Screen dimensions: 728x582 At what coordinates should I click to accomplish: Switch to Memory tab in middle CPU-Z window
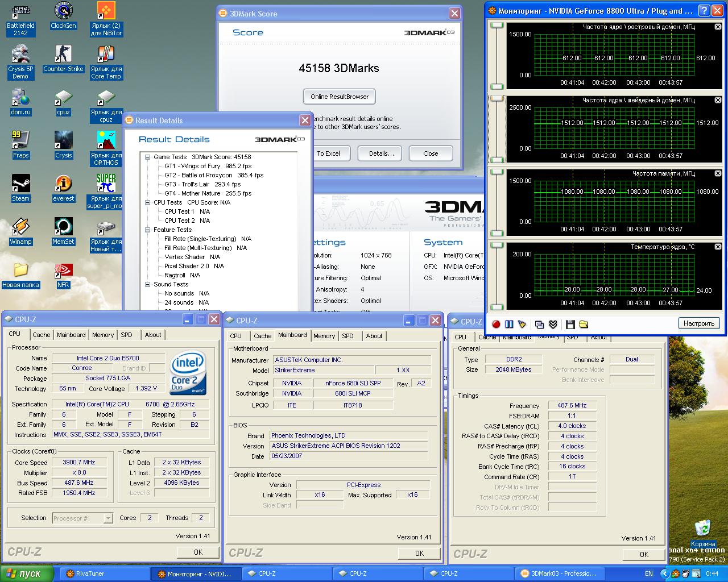(x=324, y=336)
